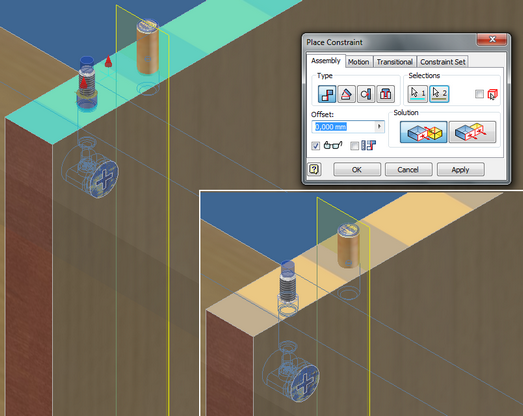The width and height of the screenshot is (523, 416).
Task: Choose the Insert constraint type icon
Action: pos(386,94)
